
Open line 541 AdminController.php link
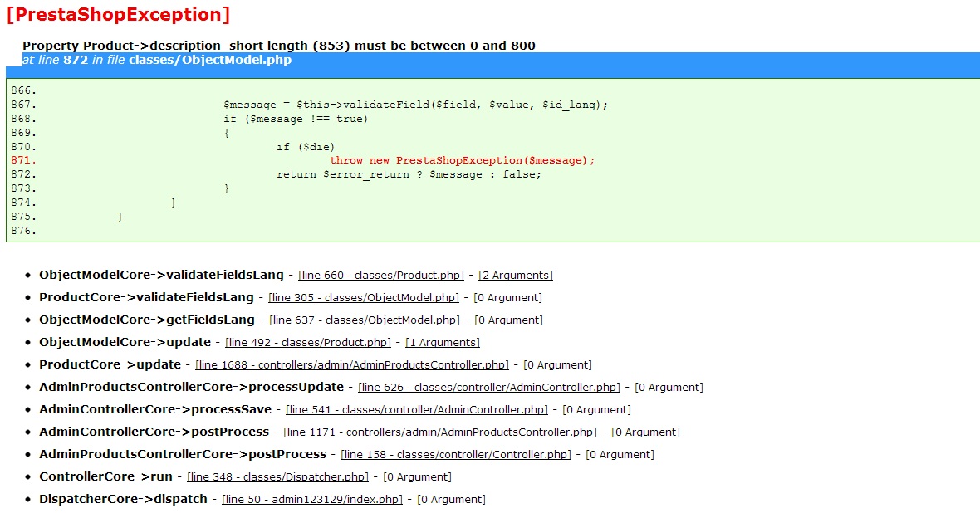tap(417, 411)
